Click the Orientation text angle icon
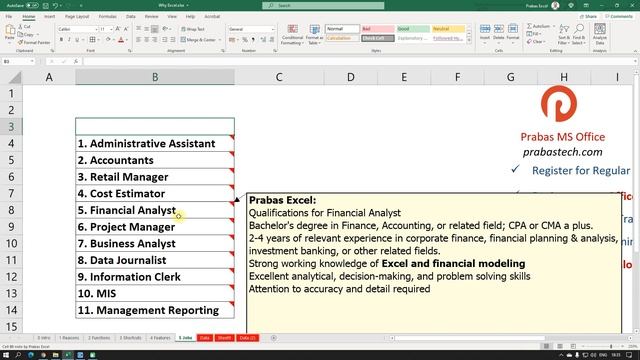640x360 pixels. click(165, 29)
